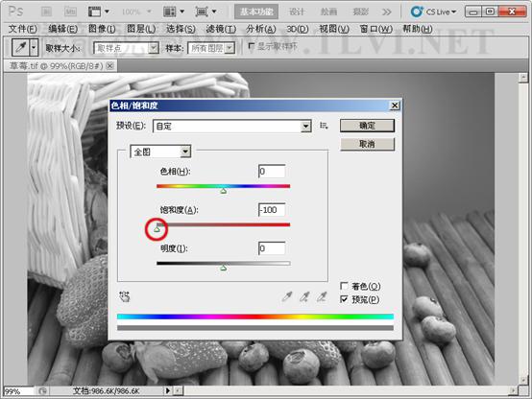Open the 选择(S) menu
532x399 pixels.
(x=181, y=29)
